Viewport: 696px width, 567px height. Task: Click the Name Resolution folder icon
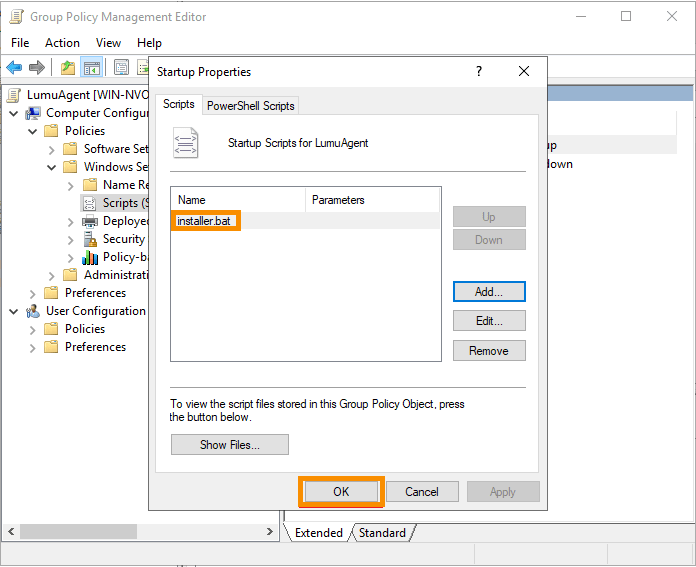tap(90, 185)
